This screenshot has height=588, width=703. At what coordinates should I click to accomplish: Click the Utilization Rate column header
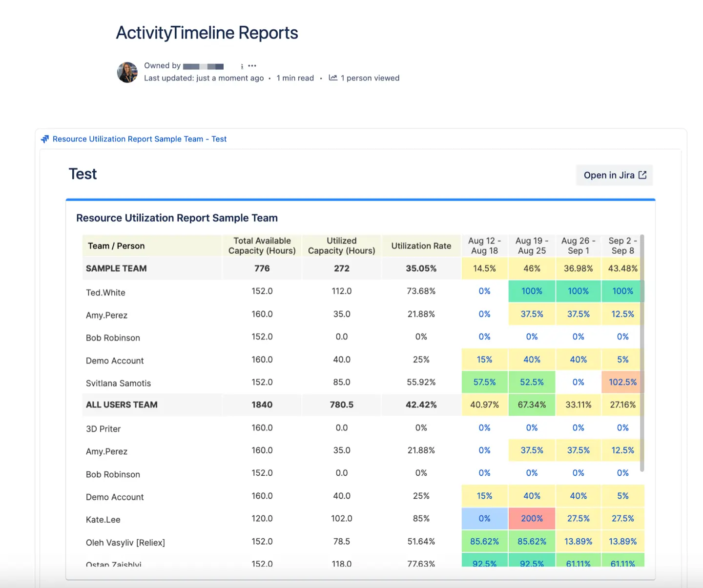(421, 246)
